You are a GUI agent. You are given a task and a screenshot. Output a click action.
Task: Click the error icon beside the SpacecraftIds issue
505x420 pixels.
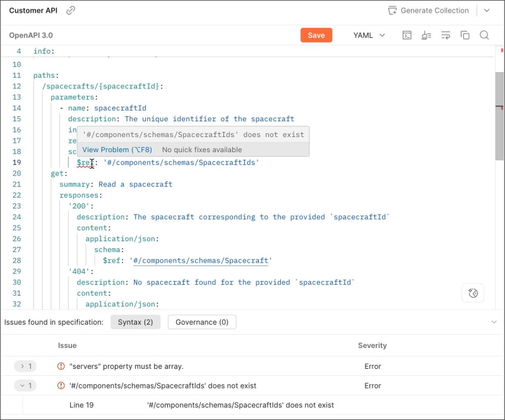click(x=61, y=385)
